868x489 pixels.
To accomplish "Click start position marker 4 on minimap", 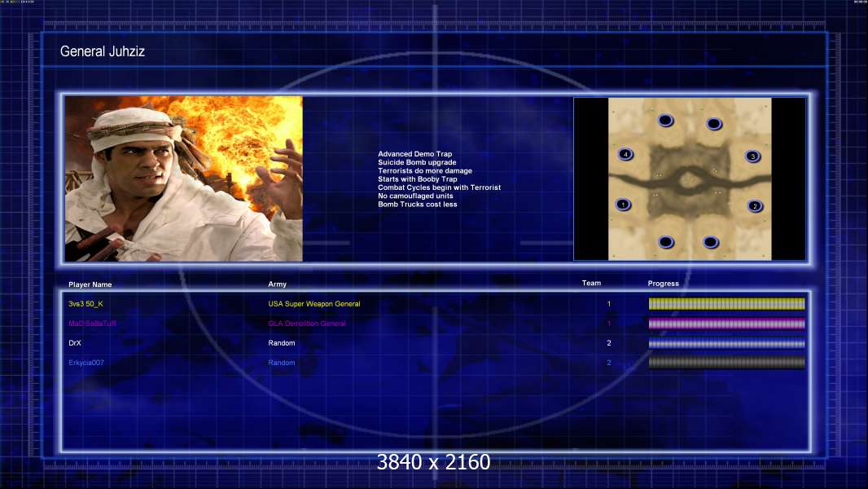I will tap(625, 154).
